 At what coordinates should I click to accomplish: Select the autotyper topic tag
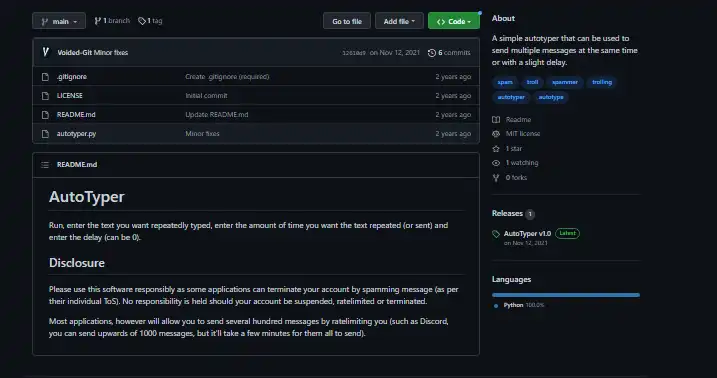tap(511, 97)
